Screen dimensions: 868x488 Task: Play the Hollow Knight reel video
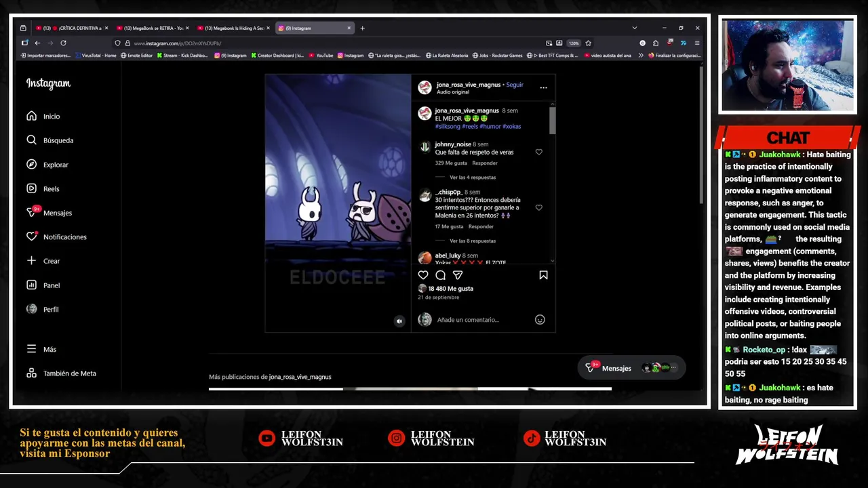tap(338, 203)
